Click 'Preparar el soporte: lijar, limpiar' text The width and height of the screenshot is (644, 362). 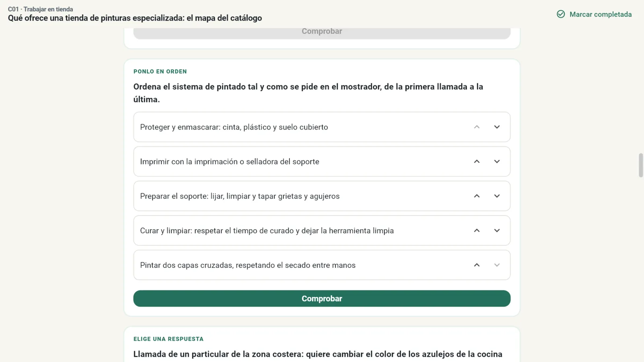coord(240,196)
